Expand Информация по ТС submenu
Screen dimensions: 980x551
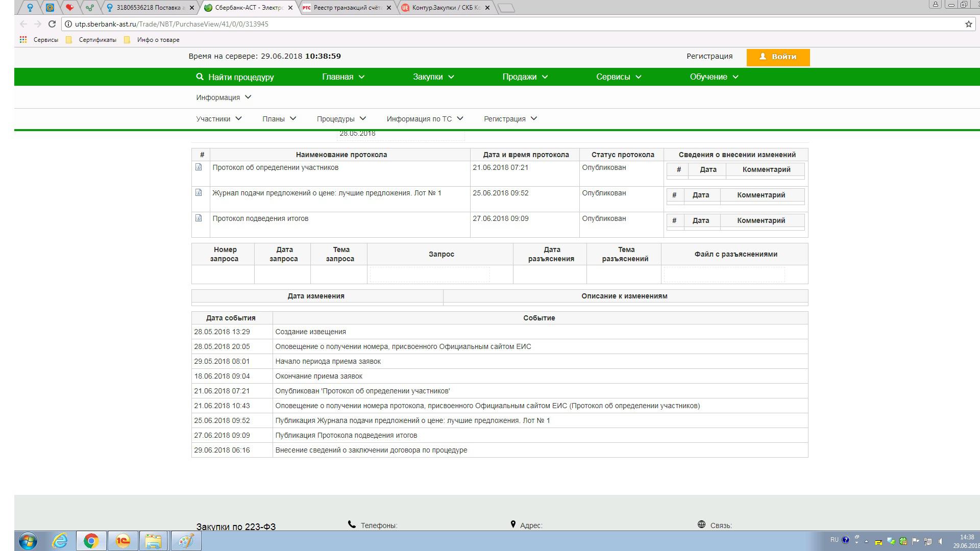click(425, 119)
